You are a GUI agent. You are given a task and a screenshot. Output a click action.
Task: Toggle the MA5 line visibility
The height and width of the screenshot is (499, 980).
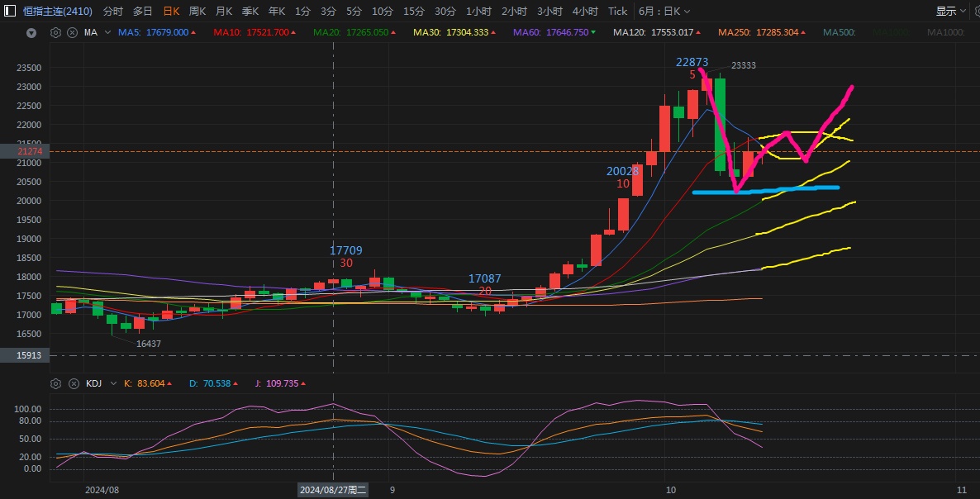pos(153,32)
